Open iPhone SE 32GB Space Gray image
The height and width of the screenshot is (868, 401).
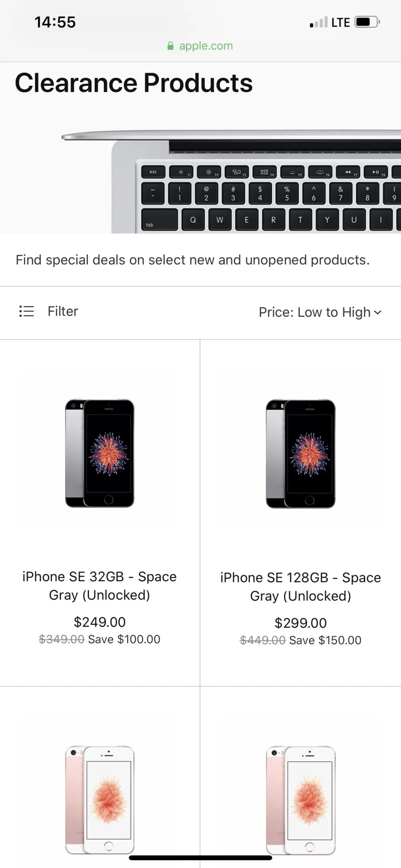(x=100, y=453)
